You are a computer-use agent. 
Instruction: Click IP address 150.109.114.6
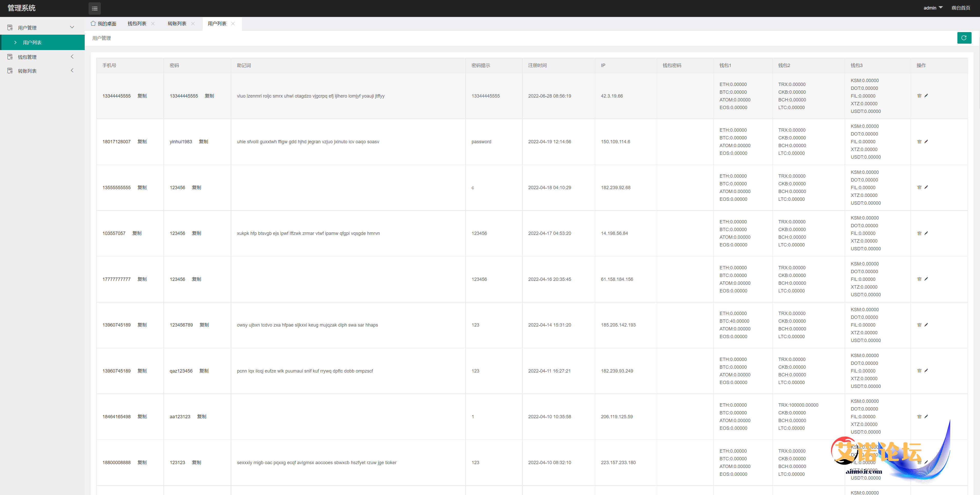tap(615, 141)
